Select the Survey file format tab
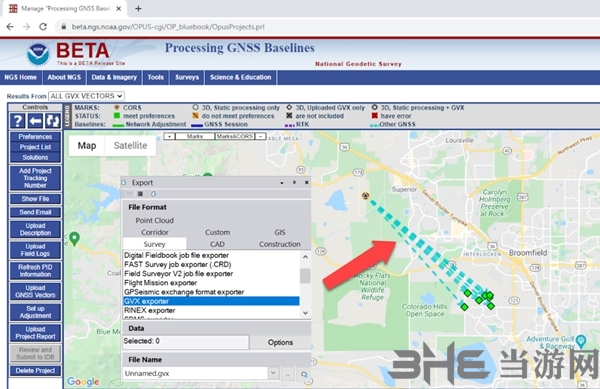 [155, 244]
